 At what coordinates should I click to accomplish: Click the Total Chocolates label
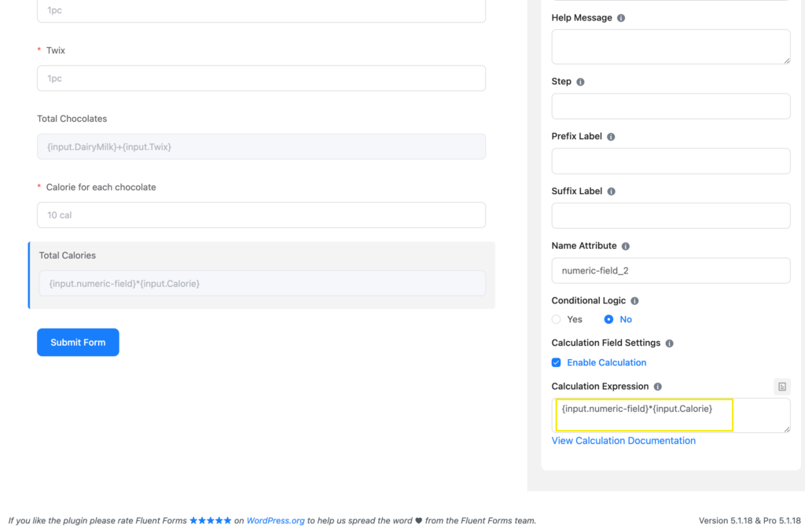point(72,119)
